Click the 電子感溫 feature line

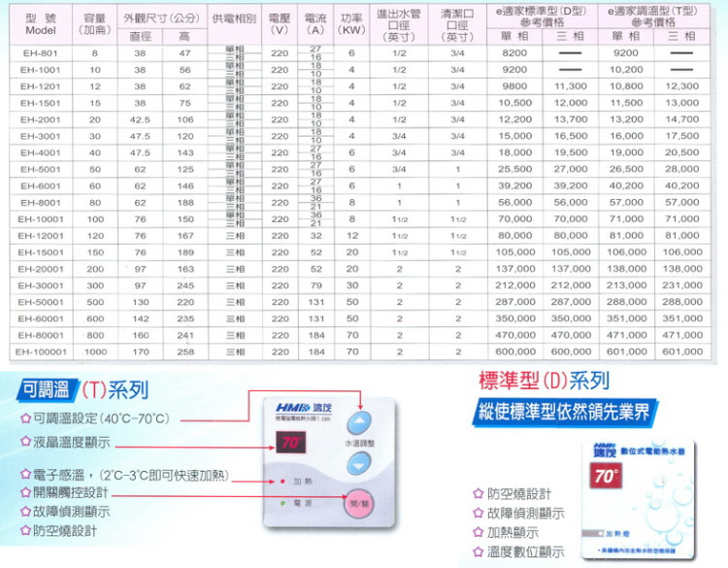pos(125,475)
